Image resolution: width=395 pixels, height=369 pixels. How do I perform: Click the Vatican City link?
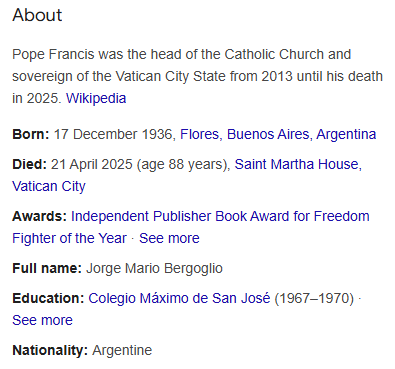[49, 186]
